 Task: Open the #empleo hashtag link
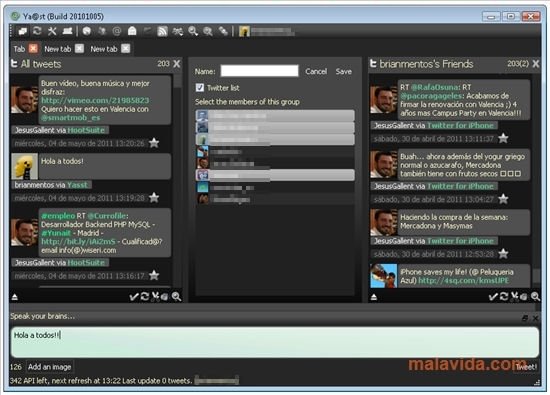(x=58, y=216)
